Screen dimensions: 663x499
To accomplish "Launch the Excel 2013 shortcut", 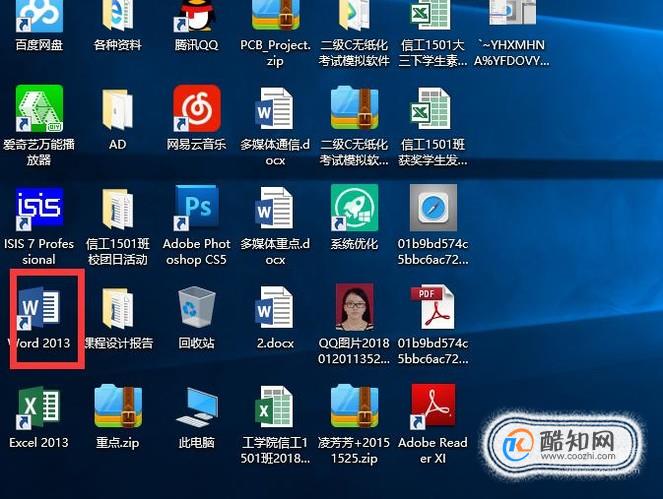I will pos(39,407).
